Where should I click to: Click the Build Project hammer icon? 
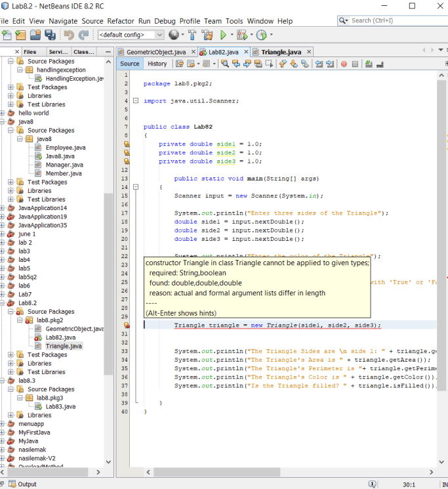coord(192,35)
